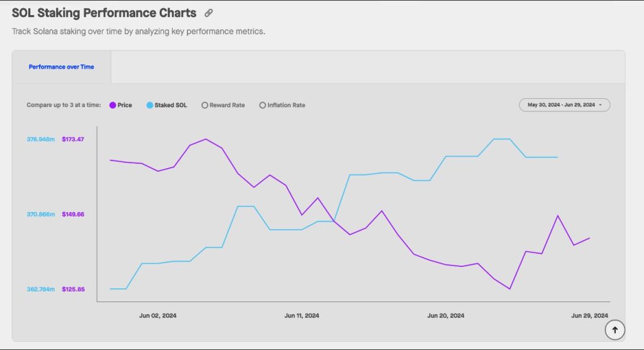Click the link icon beside the page title
The height and width of the screenshot is (350, 644).
coord(209,13)
